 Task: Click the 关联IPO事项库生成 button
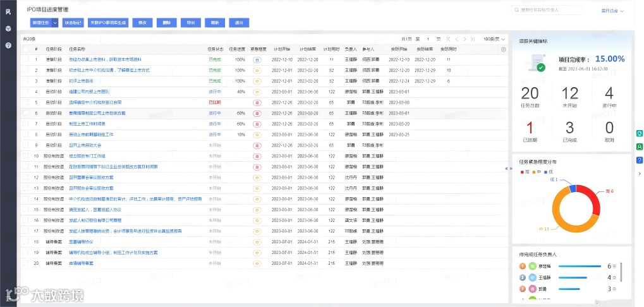[108, 23]
